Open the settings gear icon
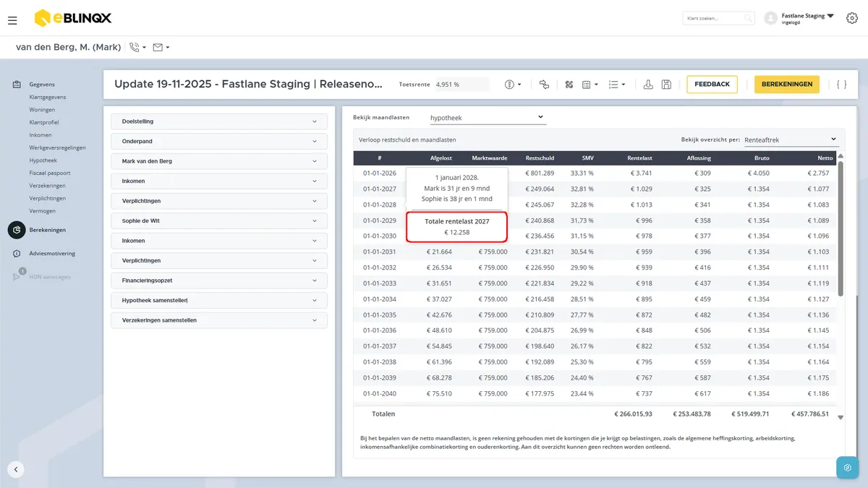Image resolution: width=868 pixels, height=488 pixels. pos(851,18)
